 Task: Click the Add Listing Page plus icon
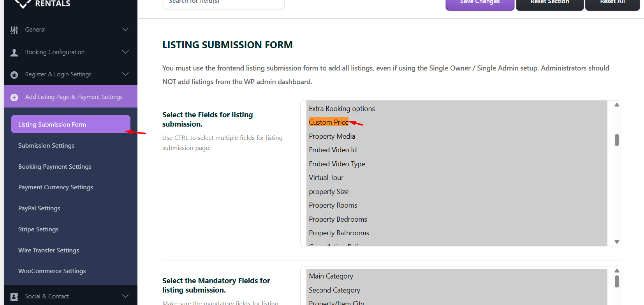coord(14,97)
